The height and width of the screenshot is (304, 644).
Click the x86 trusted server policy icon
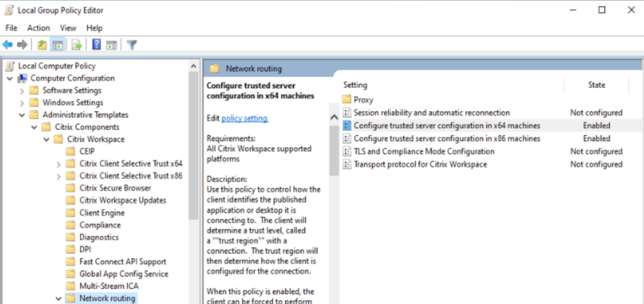(347, 138)
